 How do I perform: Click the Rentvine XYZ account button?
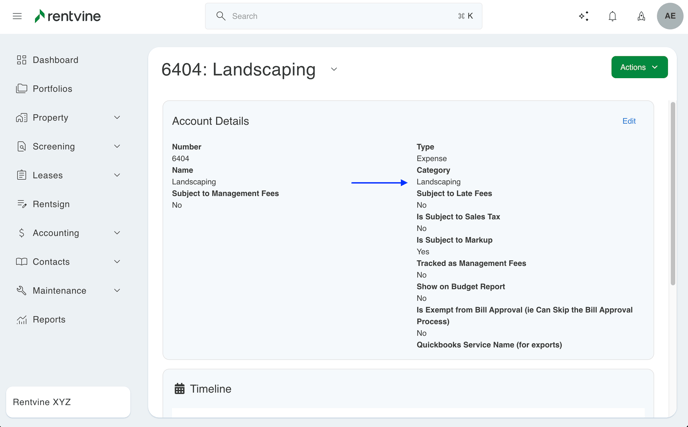68,402
